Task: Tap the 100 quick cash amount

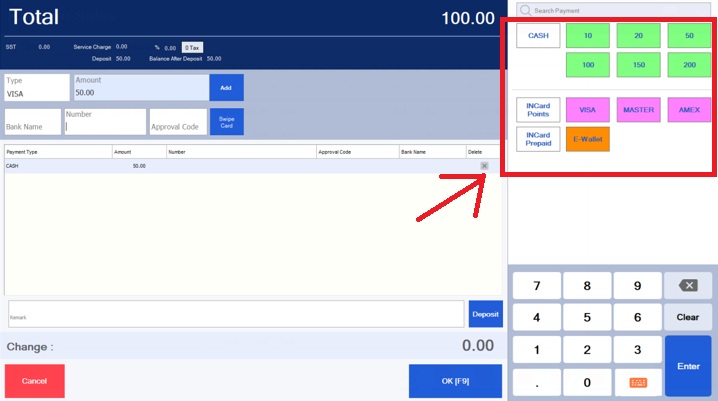Action: 587,65
